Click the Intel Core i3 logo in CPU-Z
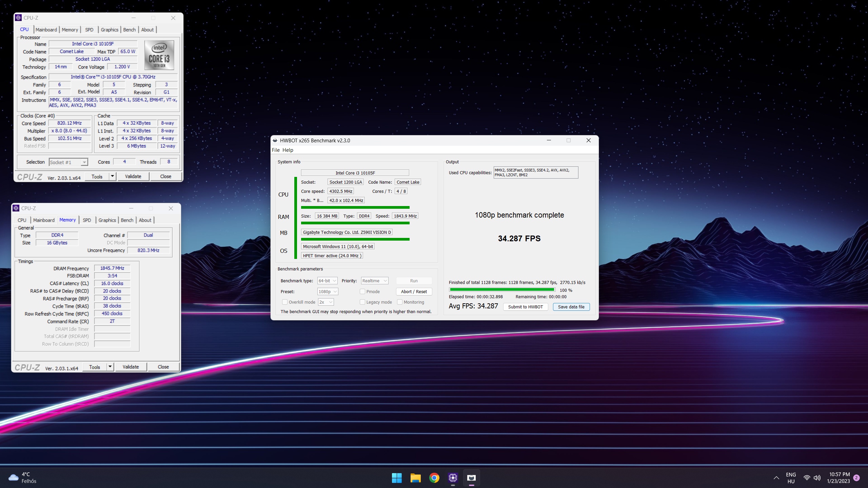 (159, 55)
